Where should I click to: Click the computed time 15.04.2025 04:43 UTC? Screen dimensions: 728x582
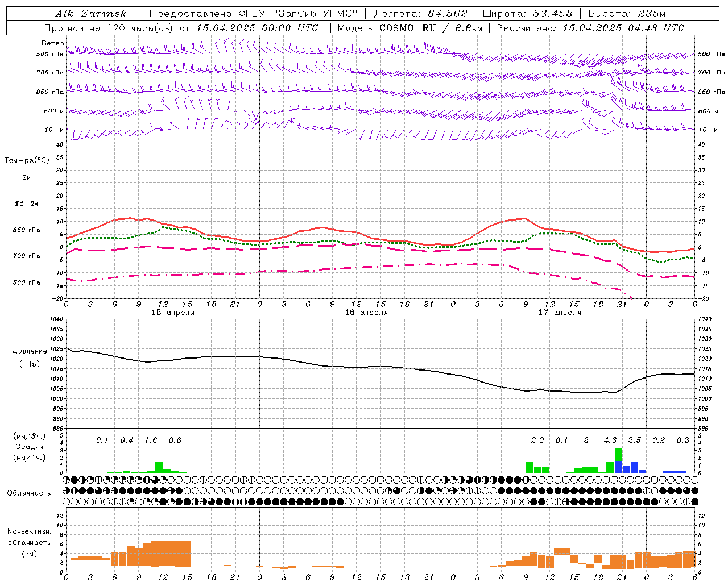pyautogui.click(x=623, y=28)
